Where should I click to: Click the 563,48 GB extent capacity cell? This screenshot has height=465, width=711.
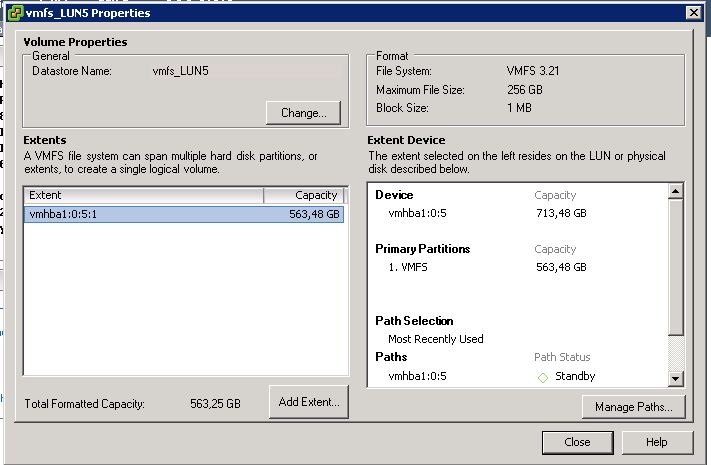pos(314,214)
